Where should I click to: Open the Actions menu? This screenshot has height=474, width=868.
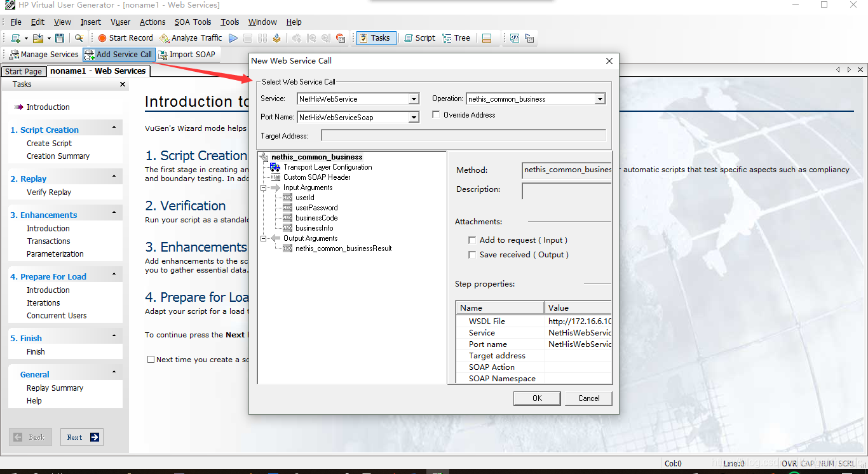[153, 22]
